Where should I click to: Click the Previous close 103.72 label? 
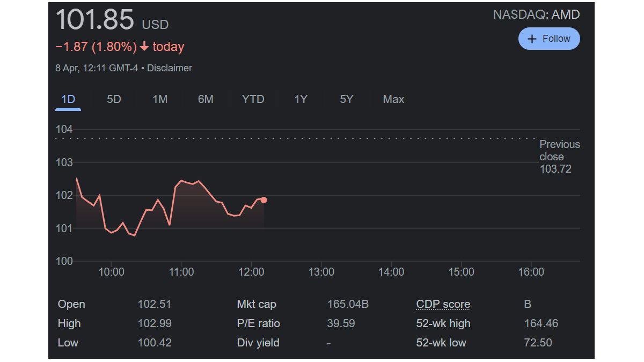point(560,157)
